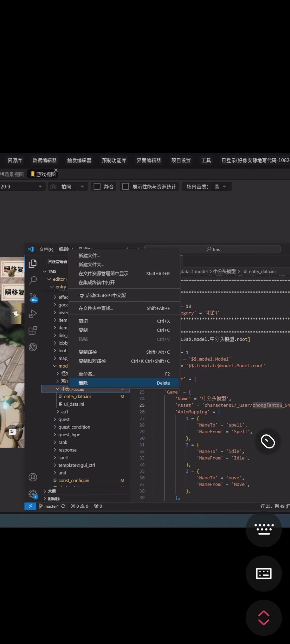Open the Extensions view icon
290x644 pixels.
(33, 330)
